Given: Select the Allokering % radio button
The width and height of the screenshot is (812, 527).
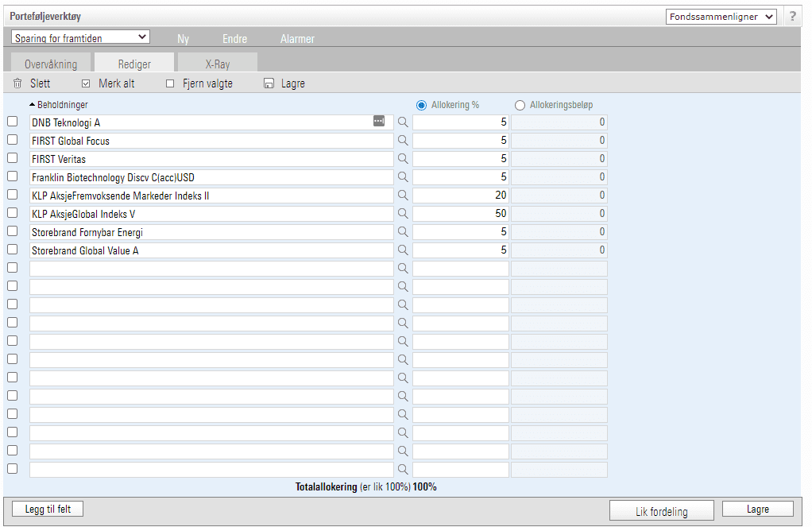Looking at the screenshot, I should [x=422, y=105].
